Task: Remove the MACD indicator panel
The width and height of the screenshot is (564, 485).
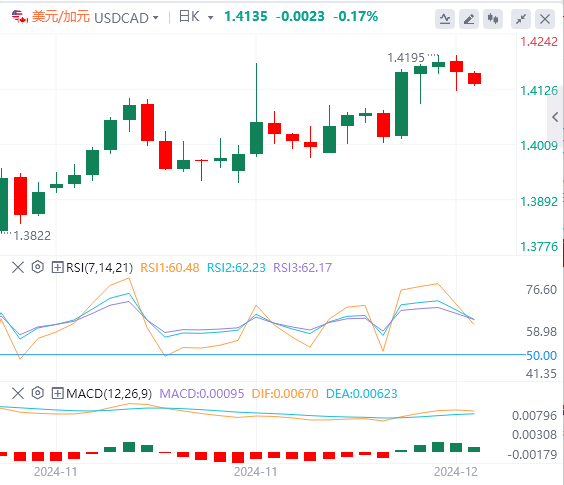Action: click(18, 393)
